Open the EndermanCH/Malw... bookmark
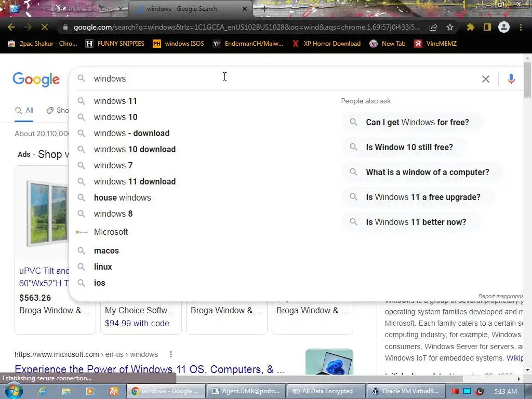Screen dimensions: 532x399 (x=248, y=44)
